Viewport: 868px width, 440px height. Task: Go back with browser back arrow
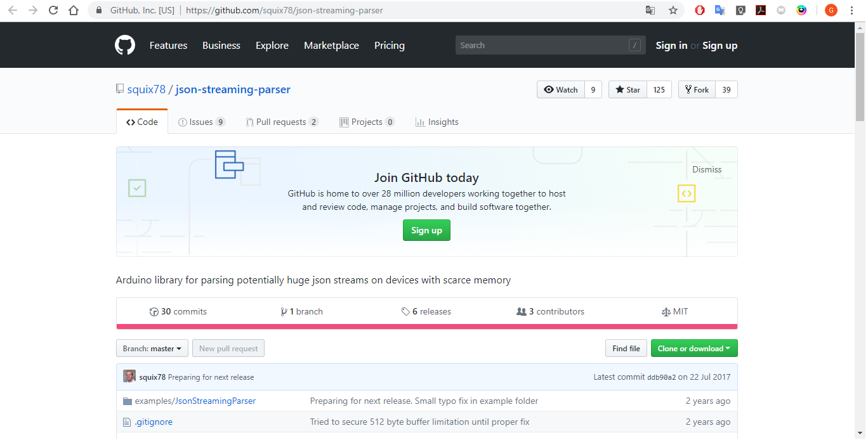pyautogui.click(x=13, y=10)
